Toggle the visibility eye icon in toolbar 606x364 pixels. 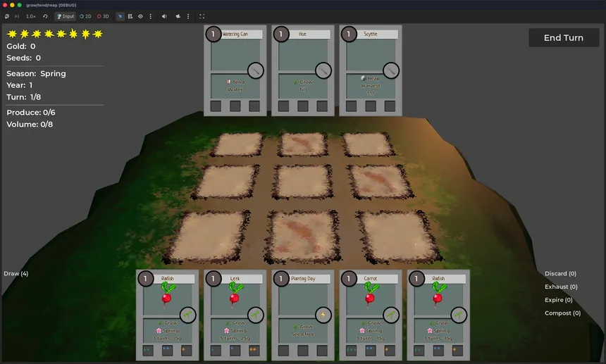tap(140, 16)
